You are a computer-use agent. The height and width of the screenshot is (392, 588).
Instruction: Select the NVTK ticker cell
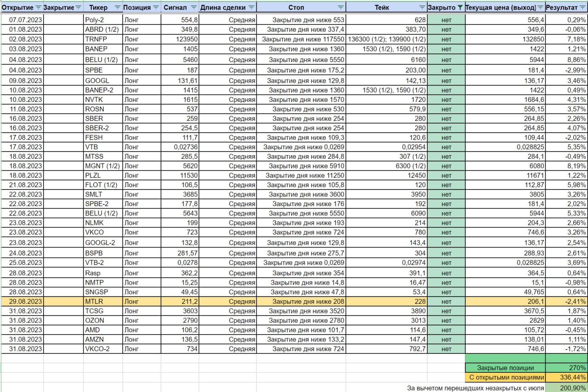coord(102,100)
